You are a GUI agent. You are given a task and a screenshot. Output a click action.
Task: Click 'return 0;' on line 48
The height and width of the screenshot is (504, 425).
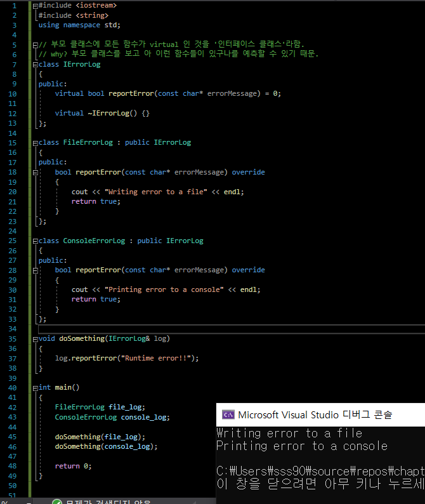click(x=73, y=466)
